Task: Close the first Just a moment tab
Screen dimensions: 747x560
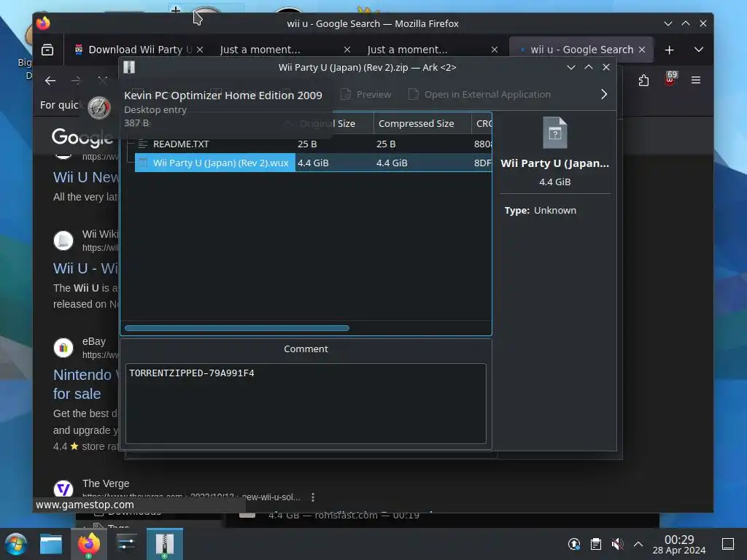Action: (347, 50)
